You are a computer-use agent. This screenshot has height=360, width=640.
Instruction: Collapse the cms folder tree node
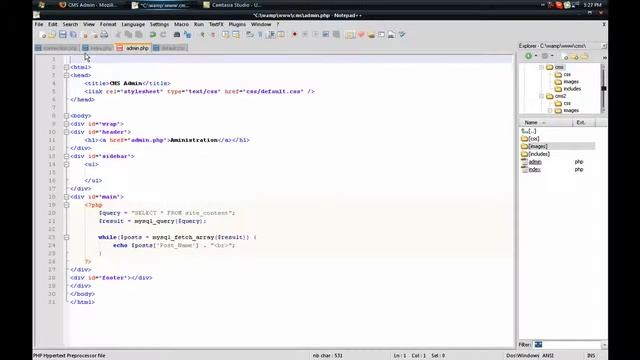click(541, 67)
